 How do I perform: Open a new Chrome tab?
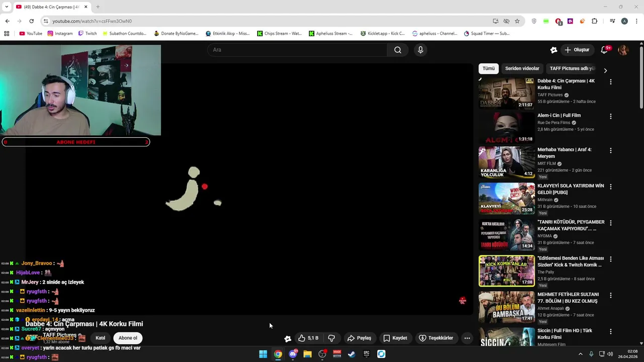[98, 7]
